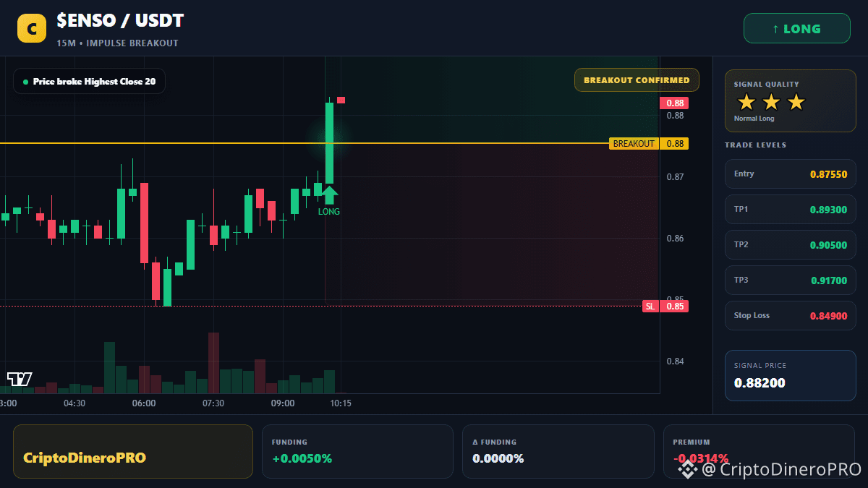Click the TradingView logo on the chart
Viewport: 868px width, 488px height.
(20, 379)
